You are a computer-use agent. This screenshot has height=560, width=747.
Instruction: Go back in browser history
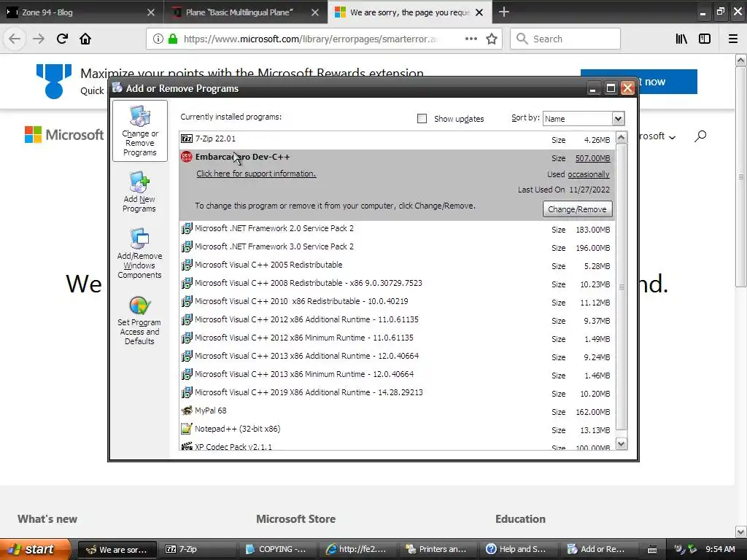click(15, 39)
